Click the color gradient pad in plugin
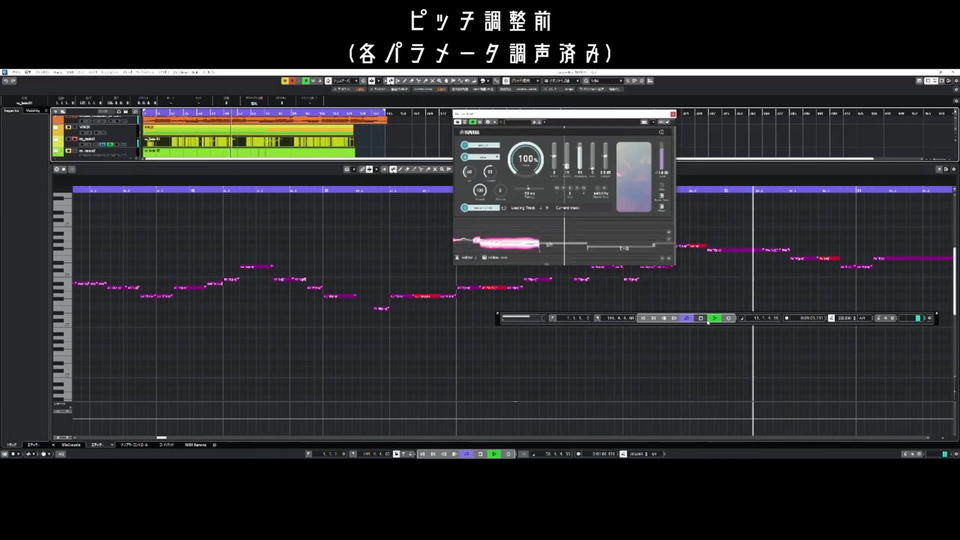Viewport: 960px width, 540px height. pos(634,177)
